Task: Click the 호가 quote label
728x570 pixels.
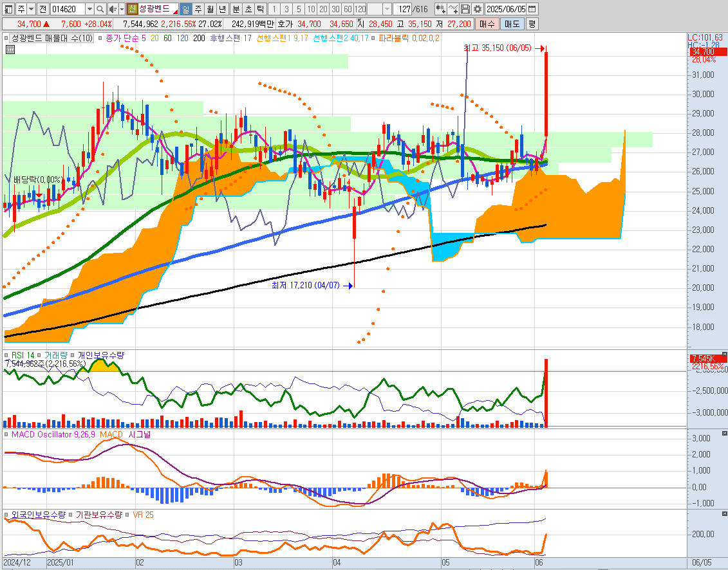Action: [285, 24]
